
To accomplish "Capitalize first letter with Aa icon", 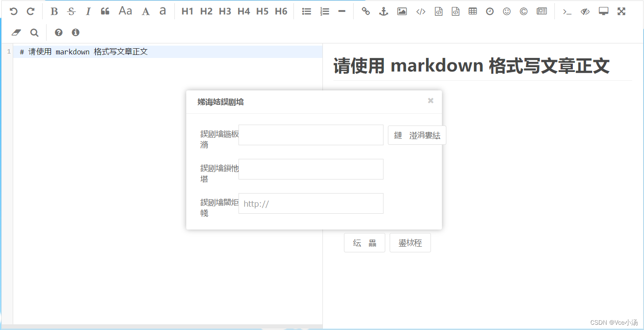I will [x=125, y=11].
